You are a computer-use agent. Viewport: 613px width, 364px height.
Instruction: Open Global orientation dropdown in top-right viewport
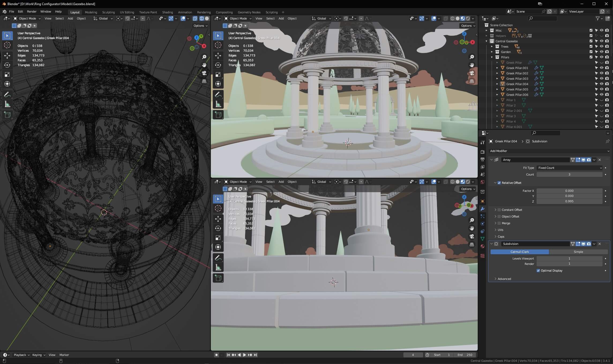pos(321,18)
